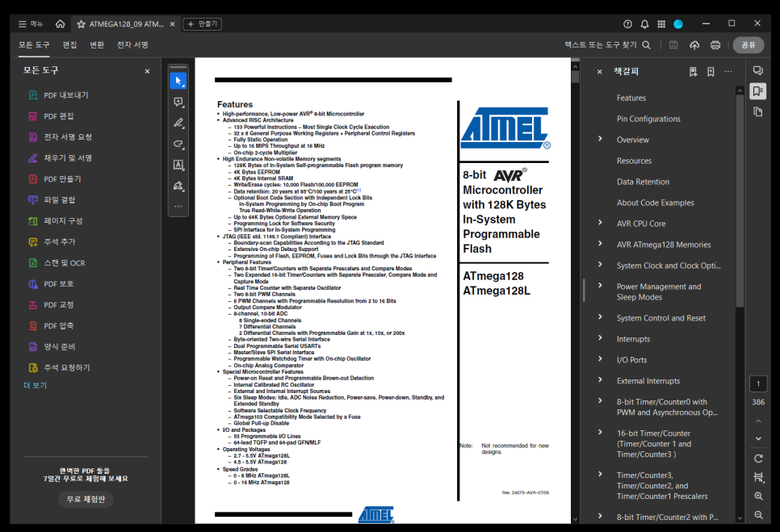Viewport: 780px width, 532px height.
Task: Open bookmark panel options ellipsis
Action: 728,72
